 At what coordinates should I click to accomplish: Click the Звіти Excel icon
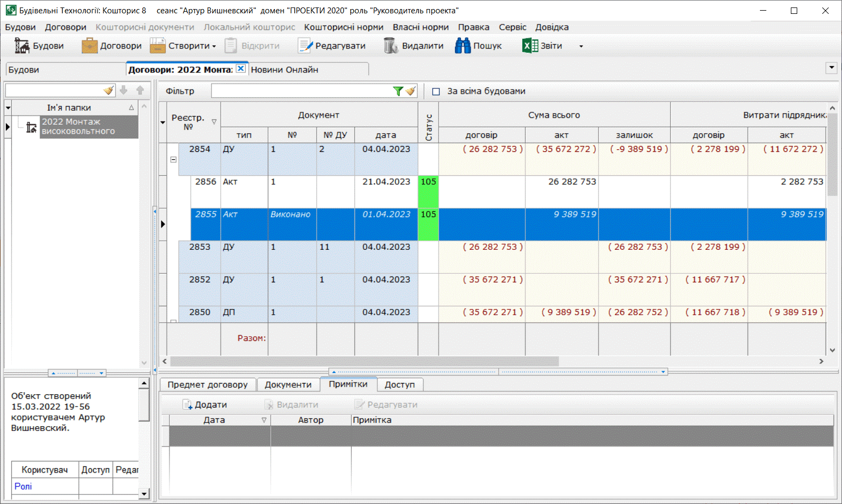[530, 46]
